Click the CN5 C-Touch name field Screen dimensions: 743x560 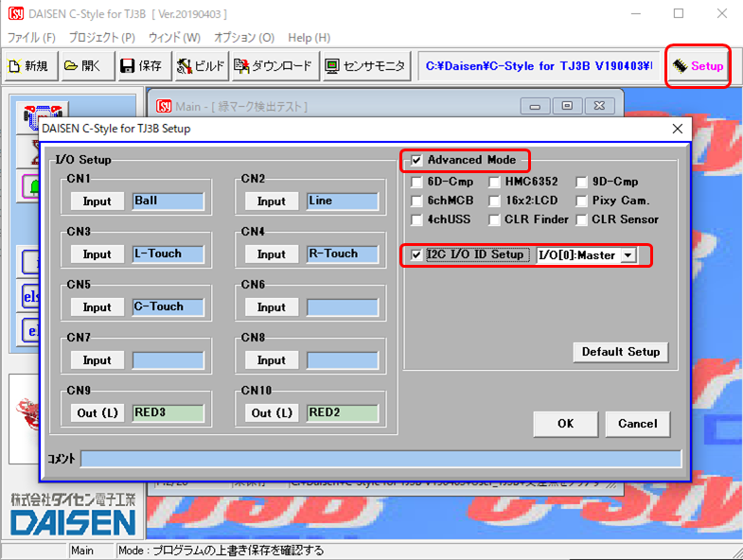click(x=168, y=307)
